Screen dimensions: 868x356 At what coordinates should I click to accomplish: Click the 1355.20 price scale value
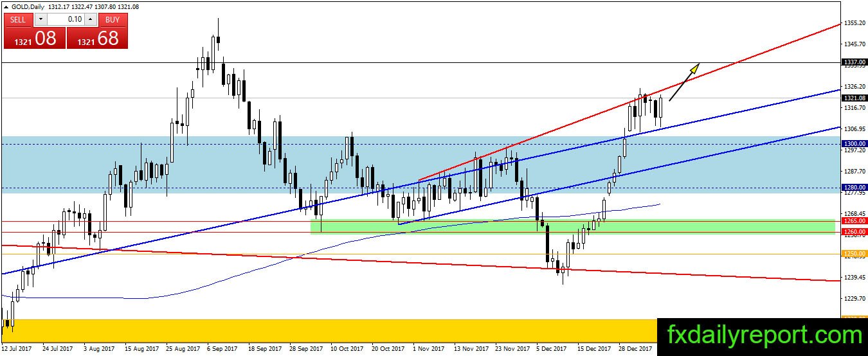[x=854, y=23]
